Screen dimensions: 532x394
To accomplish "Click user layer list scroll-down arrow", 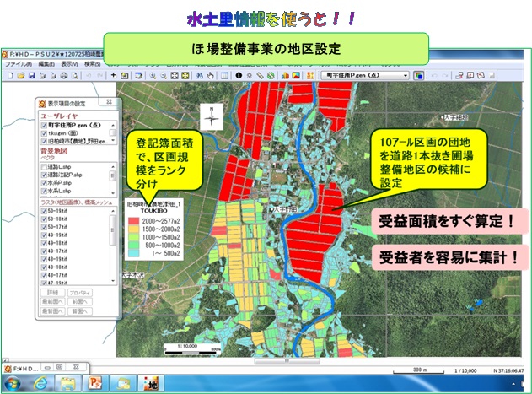I will (x=113, y=140).
